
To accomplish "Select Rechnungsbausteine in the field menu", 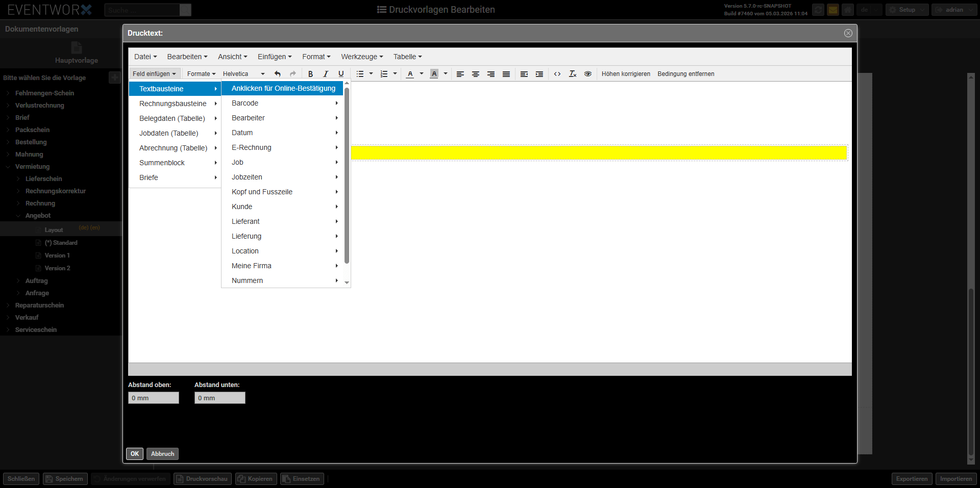I will tap(173, 104).
